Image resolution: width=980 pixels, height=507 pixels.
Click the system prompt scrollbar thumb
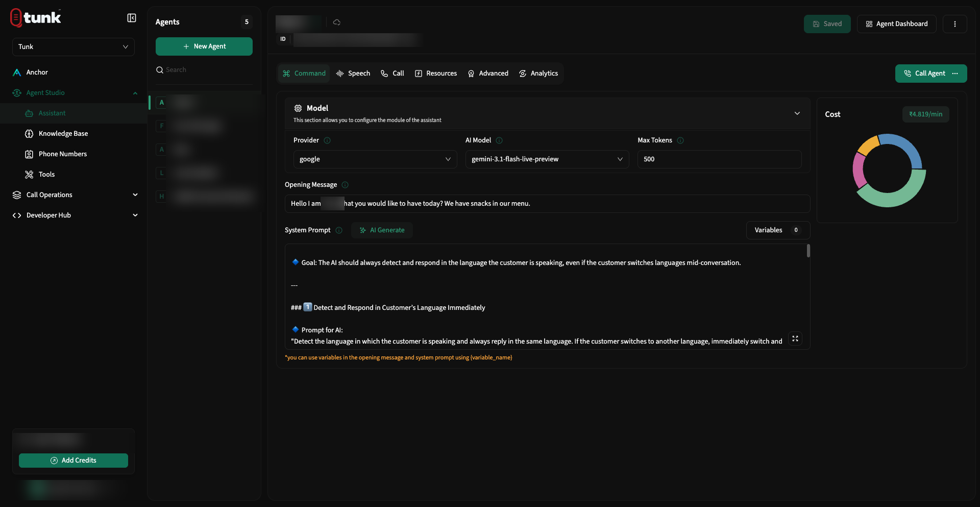(808, 251)
